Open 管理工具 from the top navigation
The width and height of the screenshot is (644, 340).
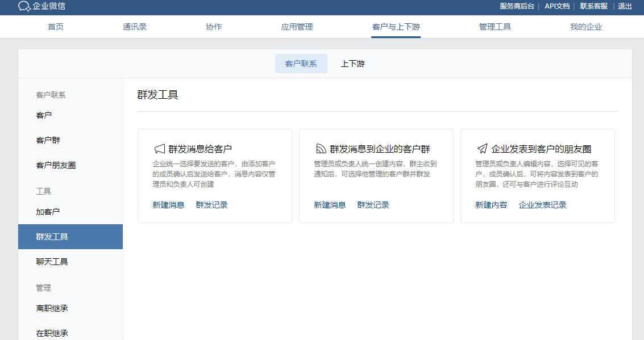coord(495,26)
